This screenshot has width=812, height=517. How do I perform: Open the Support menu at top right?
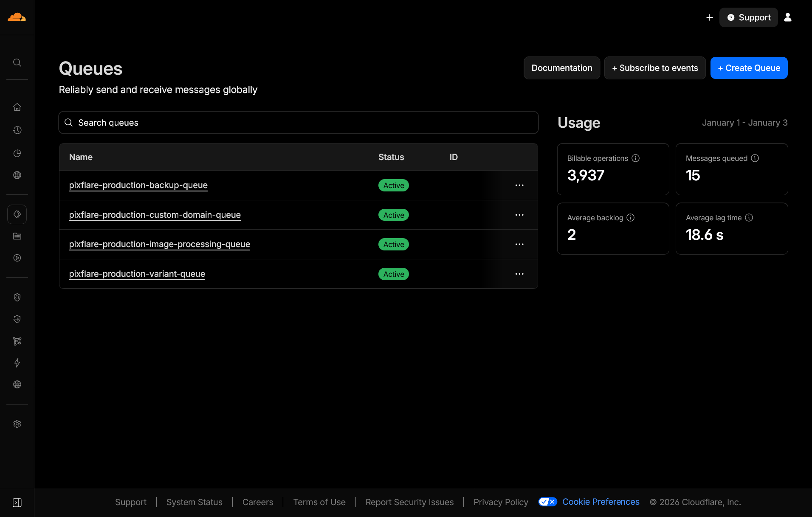pos(748,17)
